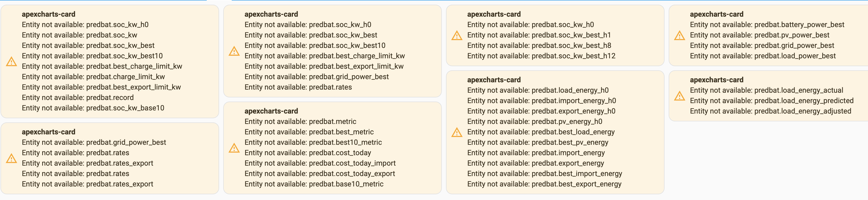Click the predbat.soc_kw_base10 error line
The height and width of the screenshot is (200, 868).
93,108
